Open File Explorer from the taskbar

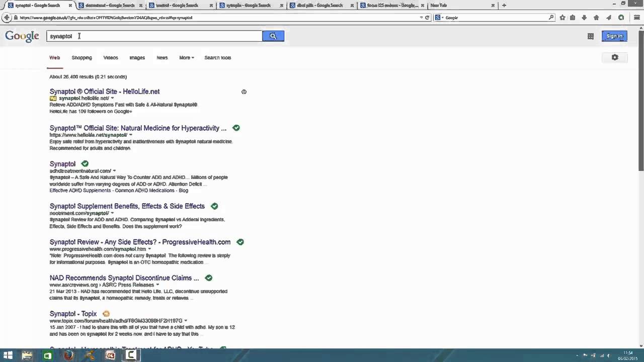click(x=27, y=355)
